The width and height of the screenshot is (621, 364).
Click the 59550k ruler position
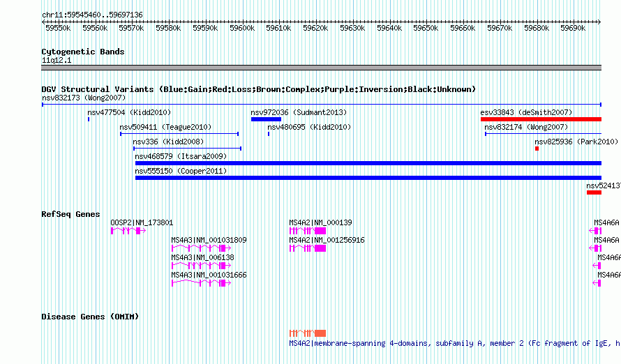[x=58, y=28]
